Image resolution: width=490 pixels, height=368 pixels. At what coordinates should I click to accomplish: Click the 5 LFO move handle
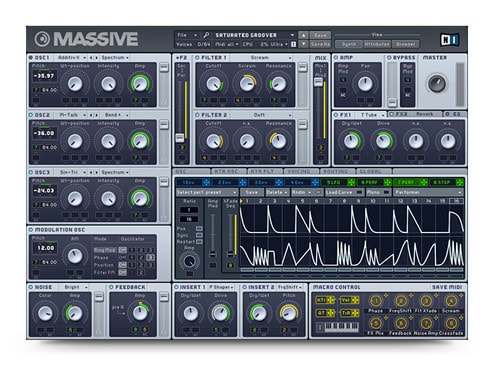coord(351,182)
